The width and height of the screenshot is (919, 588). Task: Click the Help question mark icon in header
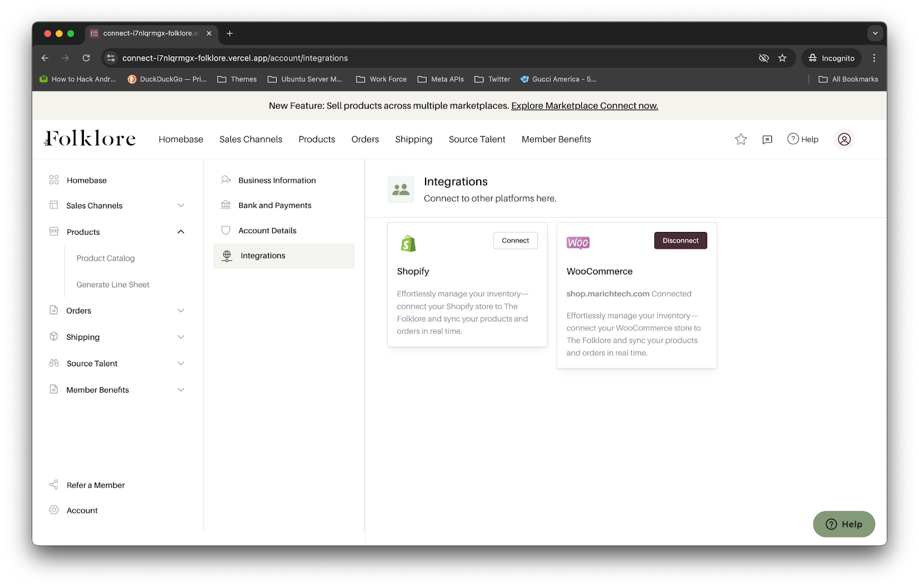pos(793,139)
